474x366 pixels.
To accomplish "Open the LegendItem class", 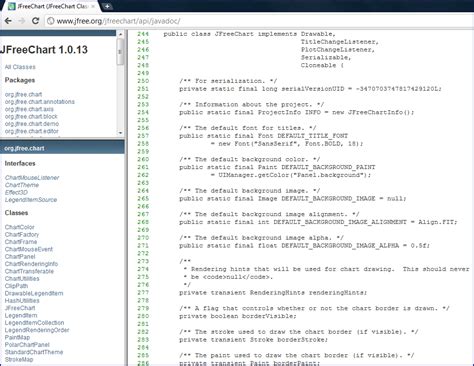I will click(21, 315).
